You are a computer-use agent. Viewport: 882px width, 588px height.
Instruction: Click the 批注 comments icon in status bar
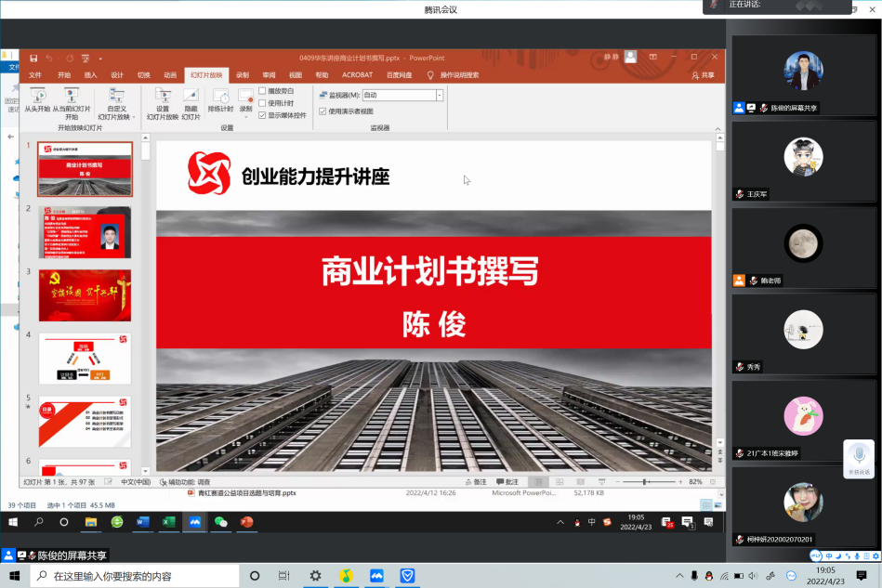[507, 482]
